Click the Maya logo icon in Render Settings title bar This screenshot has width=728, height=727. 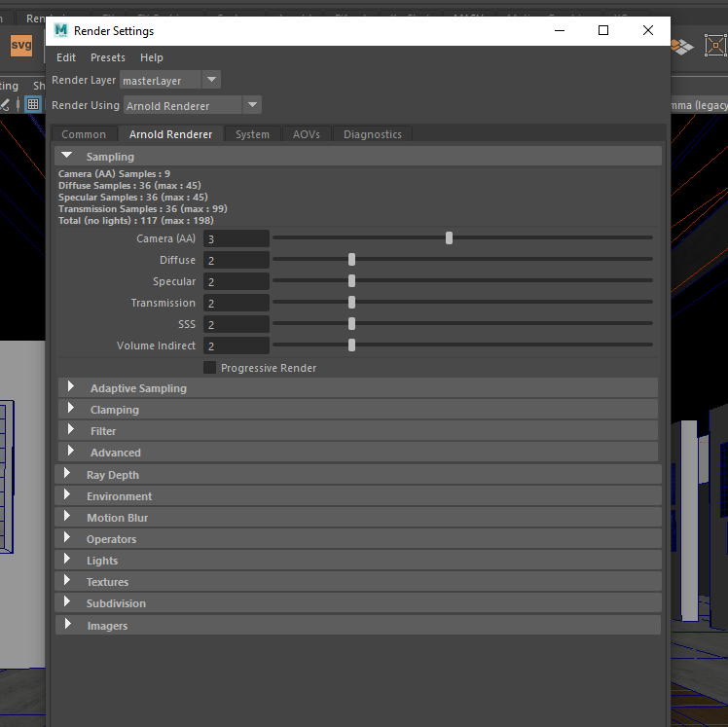pyautogui.click(x=60, y=30)
